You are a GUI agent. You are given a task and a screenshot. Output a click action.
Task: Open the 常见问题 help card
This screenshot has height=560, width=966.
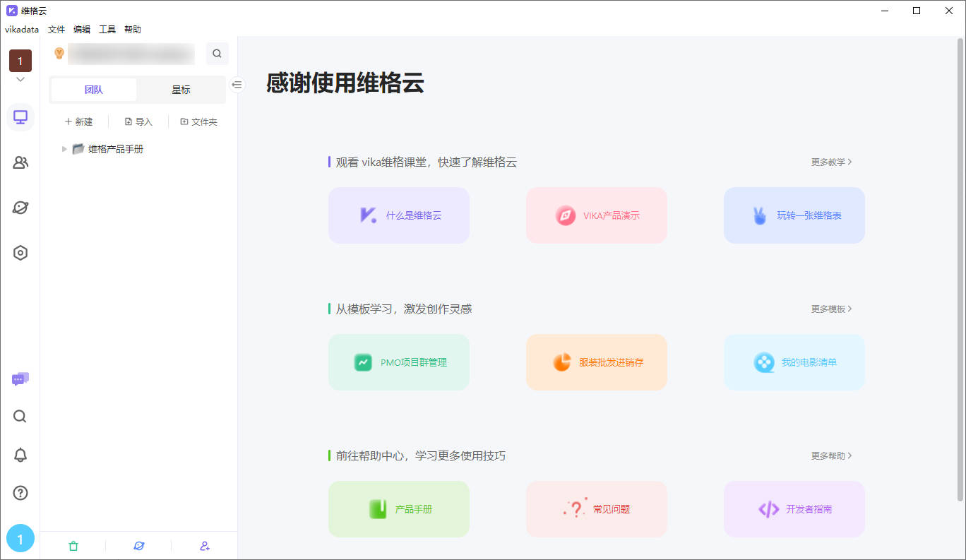coord(597,509)
